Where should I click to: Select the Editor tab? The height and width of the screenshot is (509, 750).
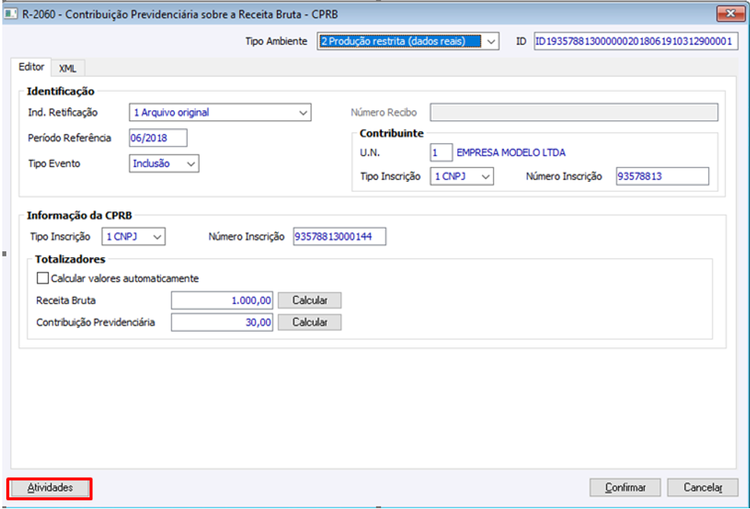(31, 66)
